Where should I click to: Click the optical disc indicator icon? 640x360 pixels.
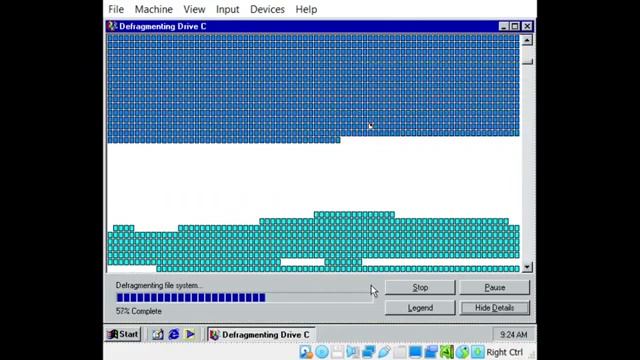click(x=322, y=352)
